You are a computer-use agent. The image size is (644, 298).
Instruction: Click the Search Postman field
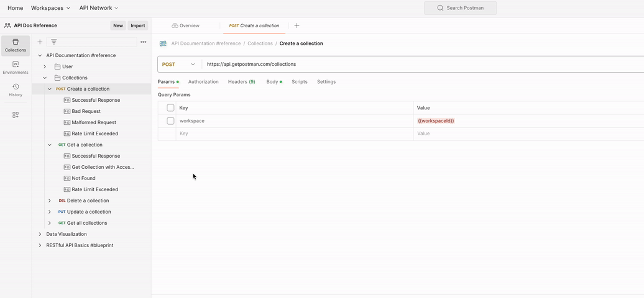pyautogui.click(x=460, y=8)
